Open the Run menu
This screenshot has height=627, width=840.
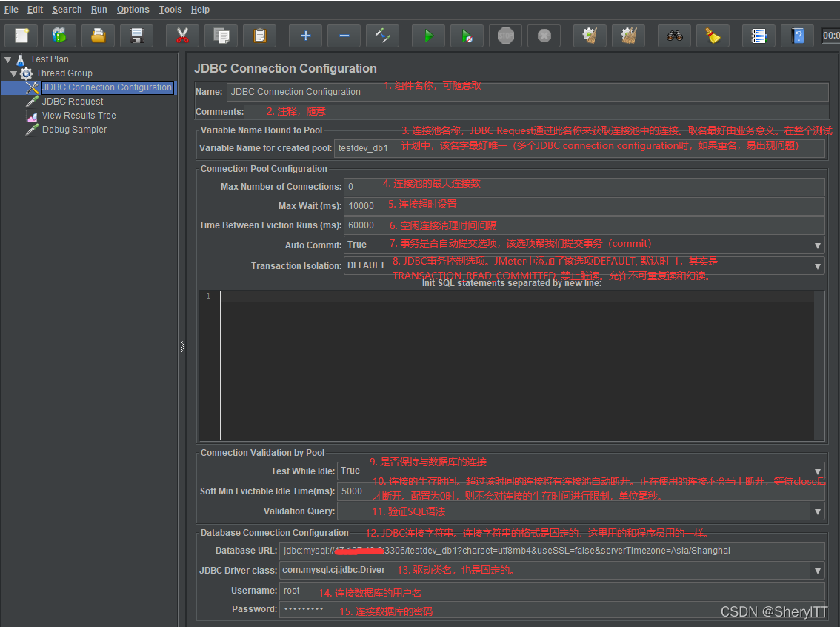tap(99, 9)
